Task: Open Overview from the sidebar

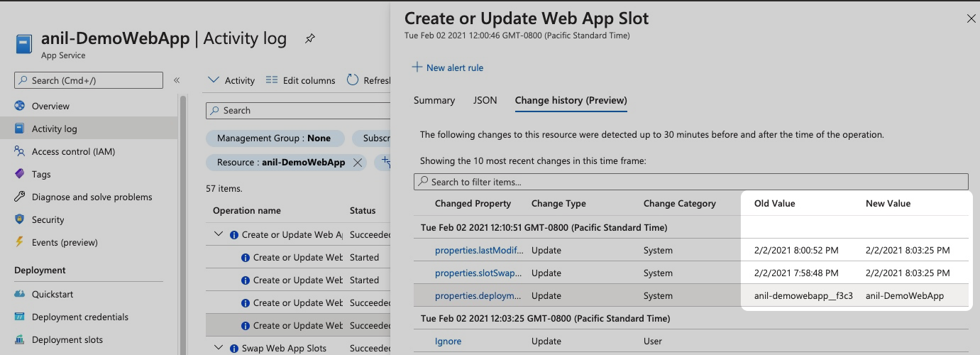Action: point(50,106)
